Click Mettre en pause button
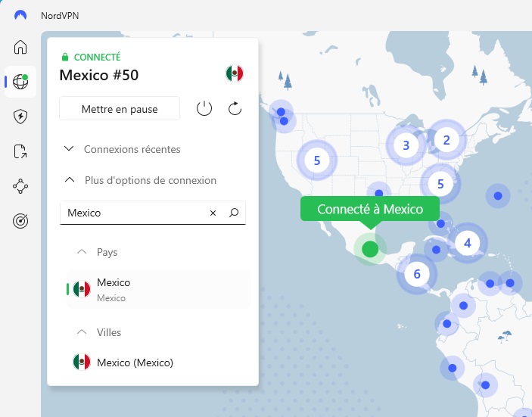Screen dimensions: 532x417 click(x=120, y=108)
